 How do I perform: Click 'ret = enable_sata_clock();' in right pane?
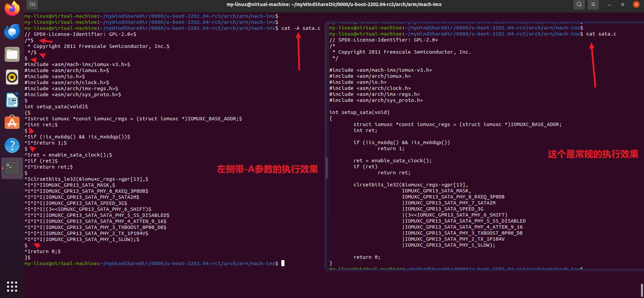click(393, 161)
